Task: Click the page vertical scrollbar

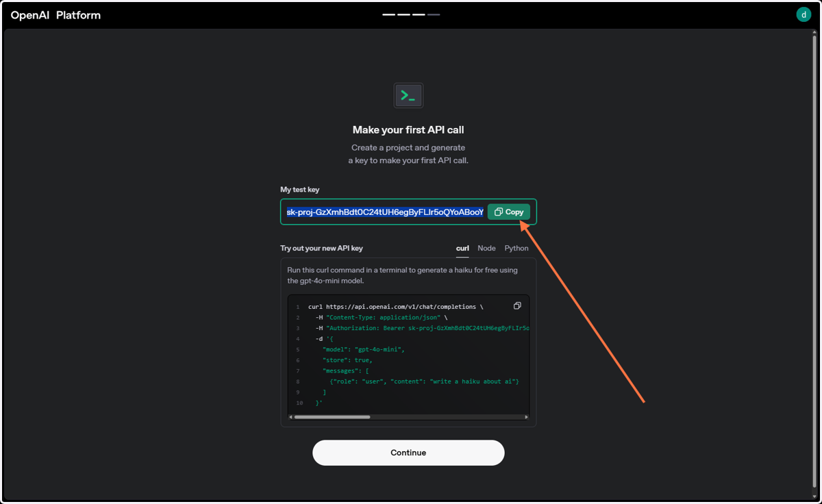Action: (x=814, y=260)
